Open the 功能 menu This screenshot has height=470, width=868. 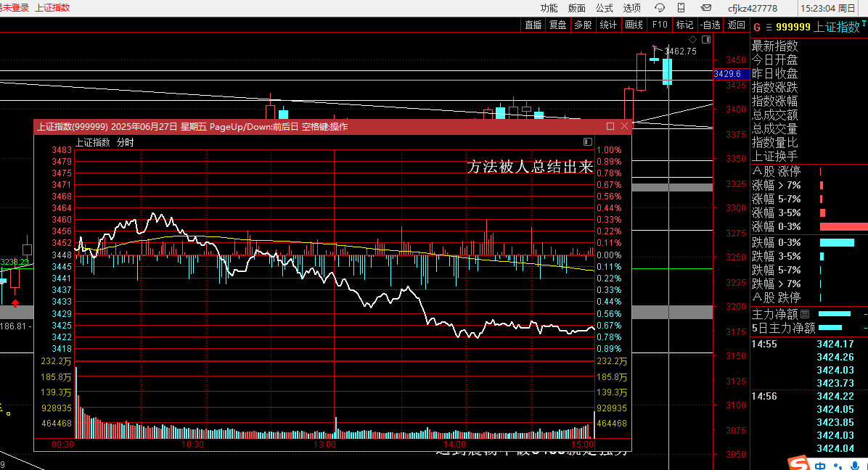tap(549, 8)
